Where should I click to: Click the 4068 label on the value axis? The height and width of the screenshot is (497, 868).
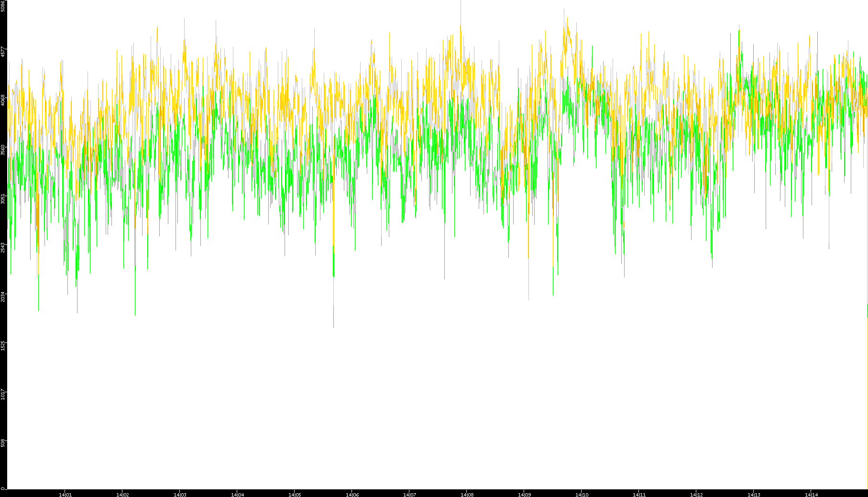pos(3,100)
